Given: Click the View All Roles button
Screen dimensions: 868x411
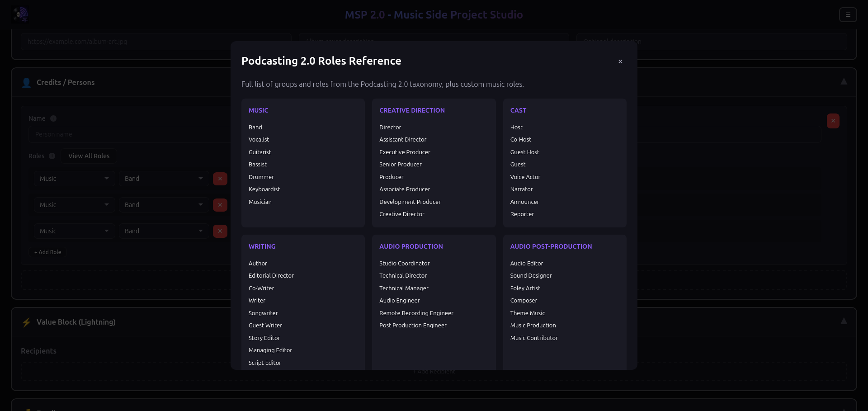Looking at the screenshot, I should [89, 156].
